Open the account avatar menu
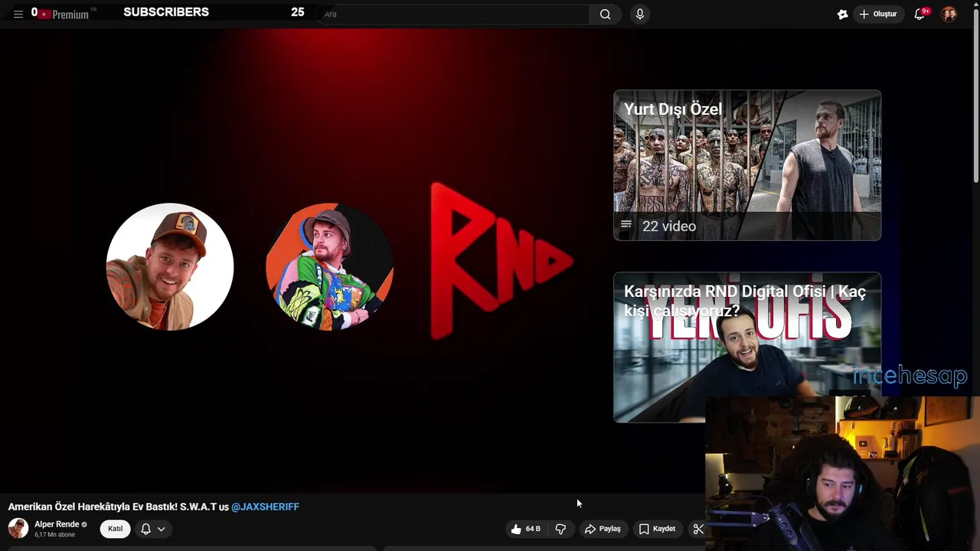 pyautogui.click(x=949, y=14)
